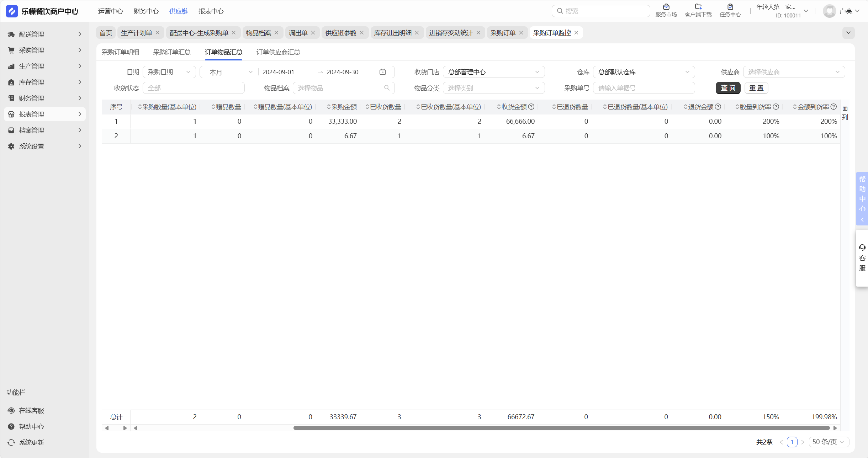
Task: Click the 重置 reset button
Action: 756,88
